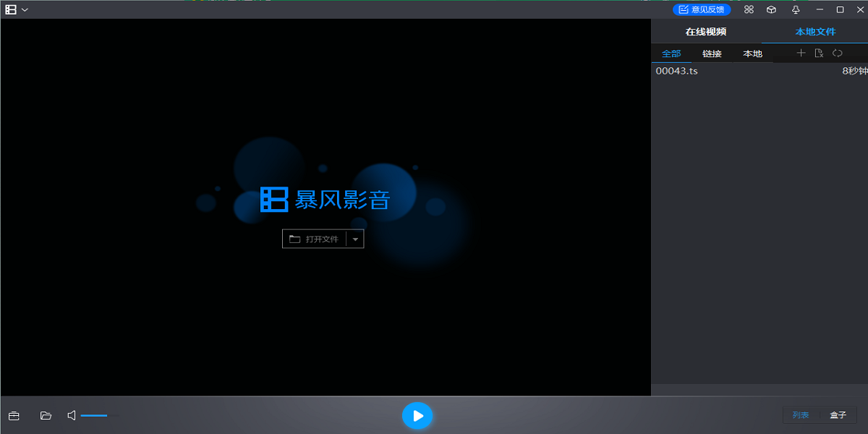Screen dimensions: 868x434
Task: Click the refresh playlist icon
Action: [x=838, y=53]
